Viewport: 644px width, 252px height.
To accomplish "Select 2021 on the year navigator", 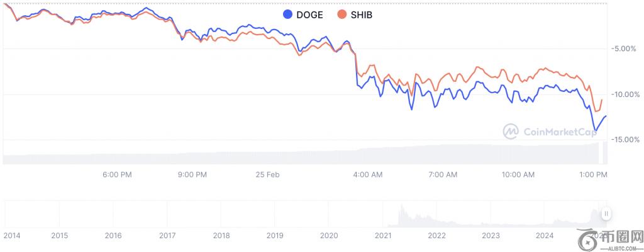I will (383, 236).
